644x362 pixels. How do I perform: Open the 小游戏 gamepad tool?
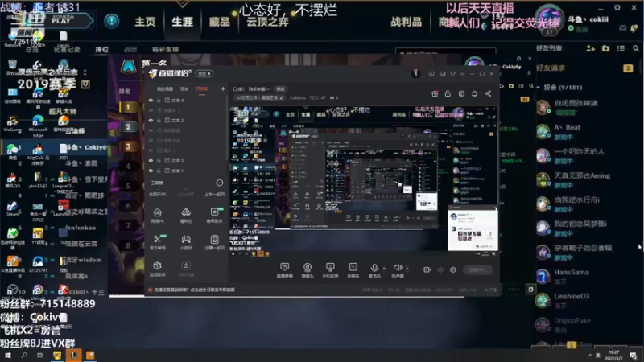[186, 242]
